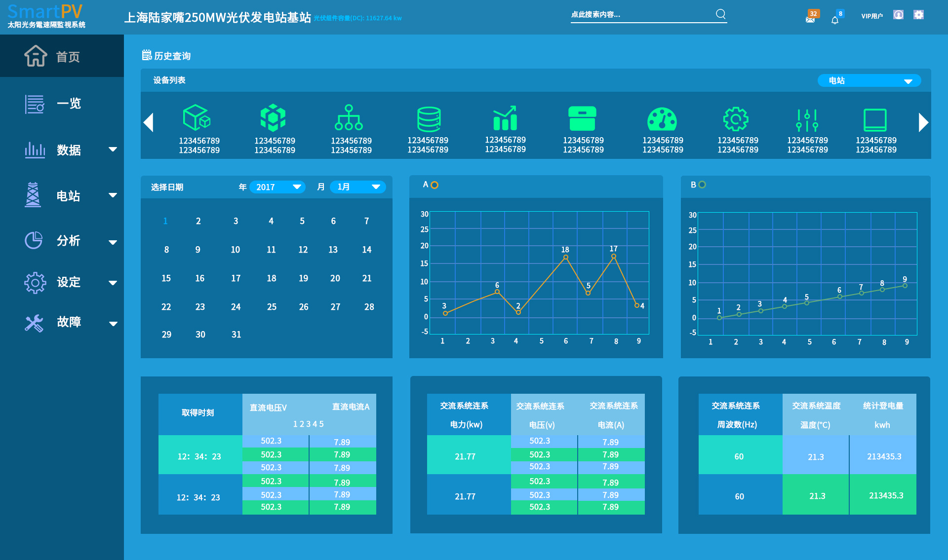Select the bar chart growth device icon
948x560 pixels.
(x=505, y=118)
